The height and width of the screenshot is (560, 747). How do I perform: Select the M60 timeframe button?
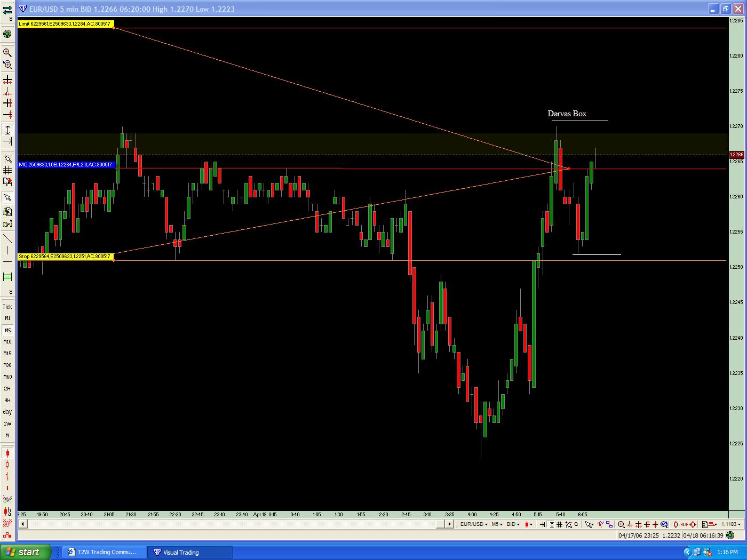pyautogui.click(x=7, y=377)
